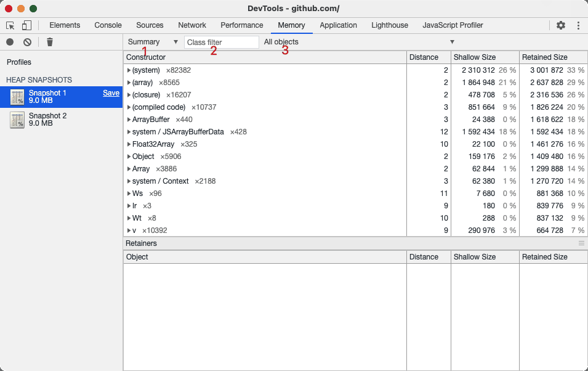The height and width of the screenshot is (371, 588).
Task: Open the Retainers pane menu icon
Action: pyautogui.click(x=582, y=243)
